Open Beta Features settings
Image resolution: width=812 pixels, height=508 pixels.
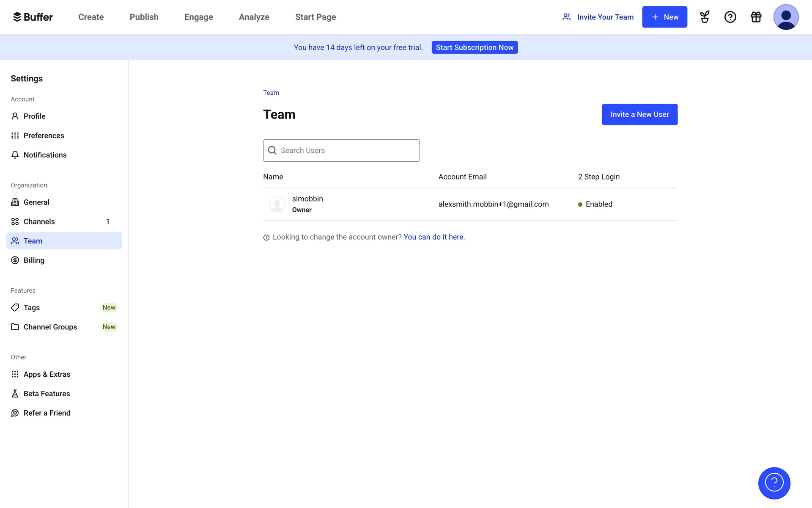point(47,394)
